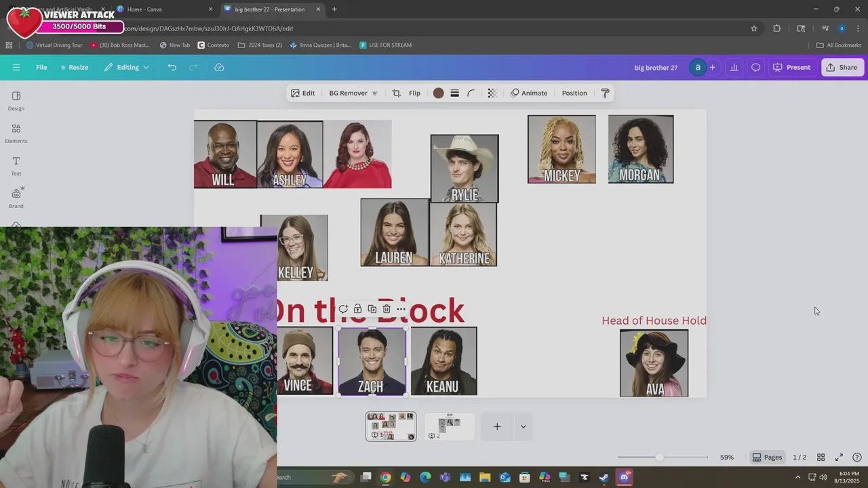Click the big brother 27 project title
The height and width of the screenshot is (488, 868).
point(656,67)
